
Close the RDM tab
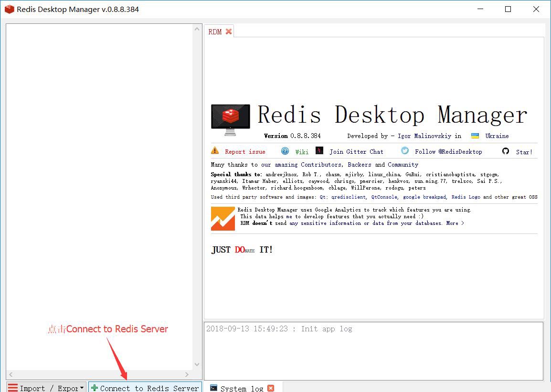pyautogui.click(x=229, y=32)
